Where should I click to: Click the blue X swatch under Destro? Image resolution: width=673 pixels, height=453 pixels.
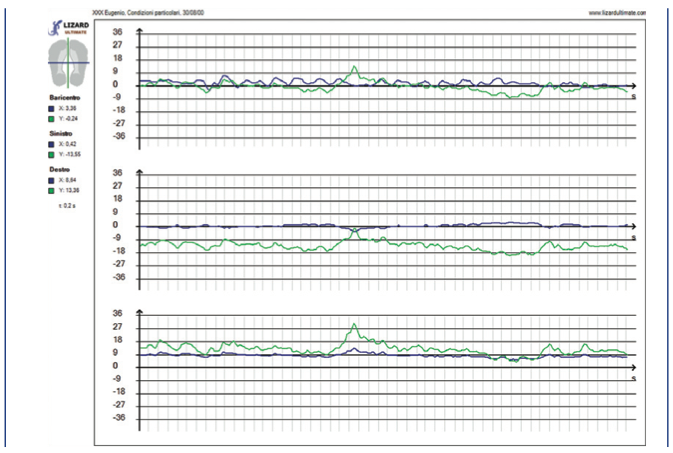[51, 180]
